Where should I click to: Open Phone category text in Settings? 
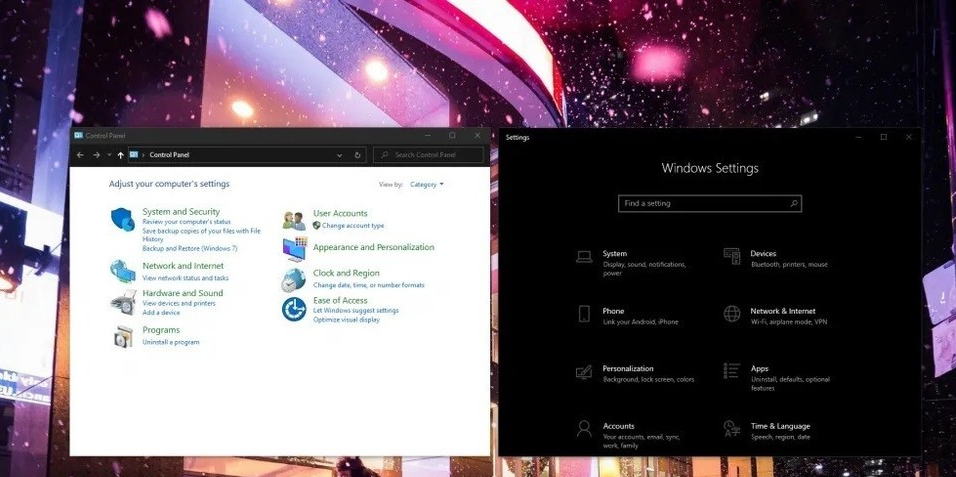pyautogui.click(x=613, y=311)
